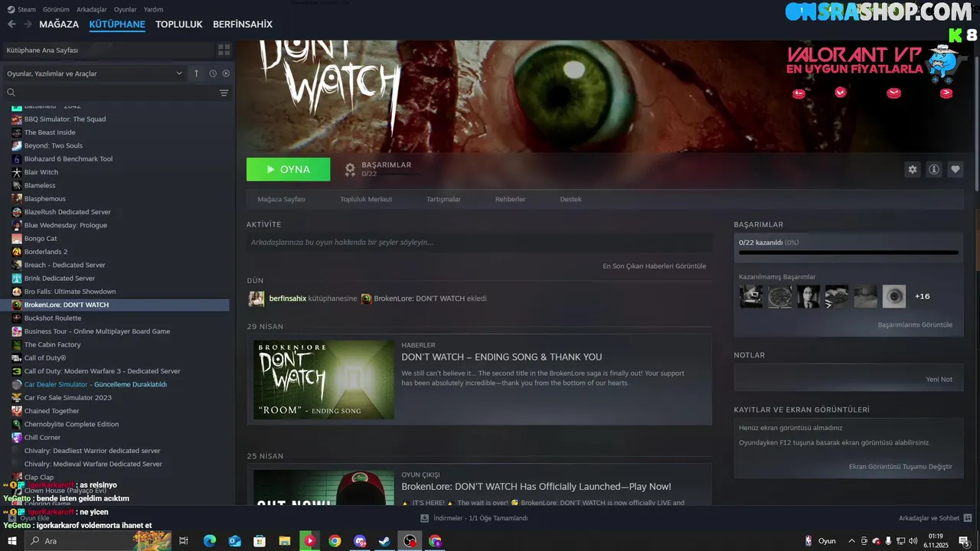Switch to collections grid view icon
The height and width of the screenshot is (551, 980).
[224, 50]
